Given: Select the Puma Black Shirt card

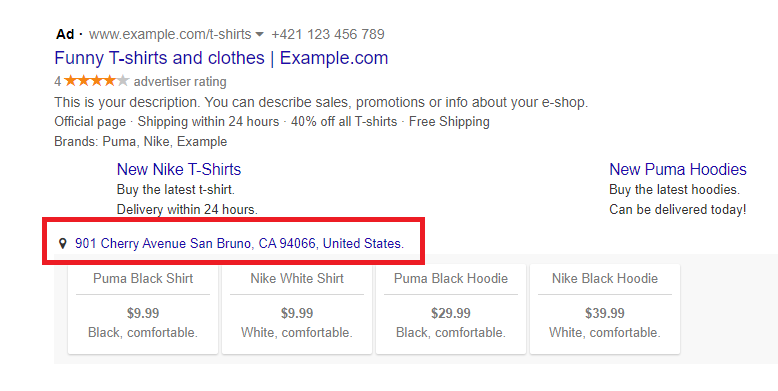Looking at the screenshot, I should (143, 309).
